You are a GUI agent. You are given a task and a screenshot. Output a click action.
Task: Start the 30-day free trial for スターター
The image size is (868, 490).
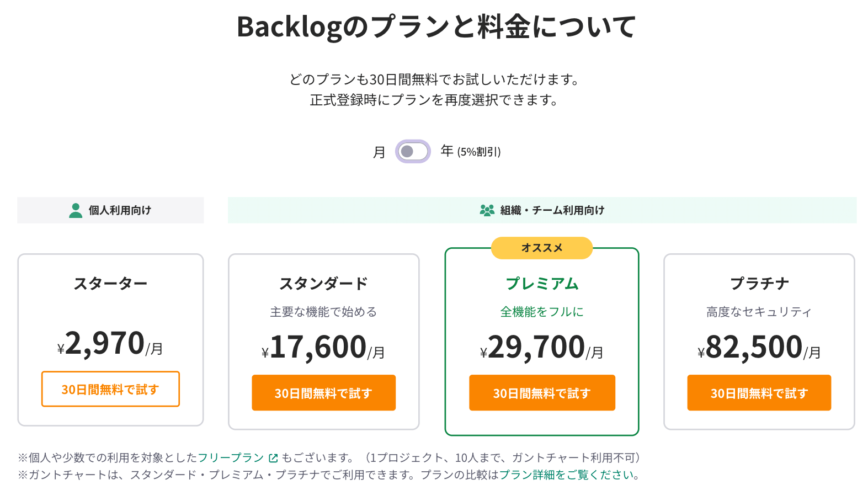pos(110,389)
